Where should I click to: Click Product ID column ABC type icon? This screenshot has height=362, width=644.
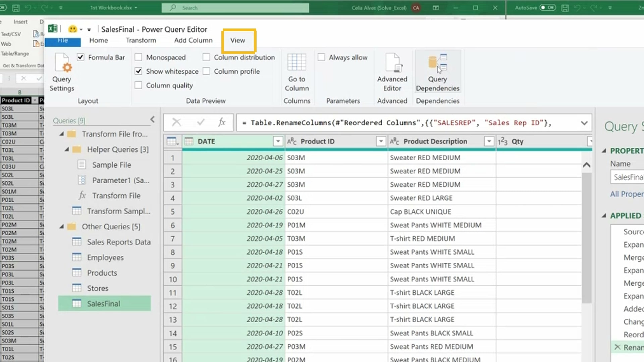click(292, 141)
